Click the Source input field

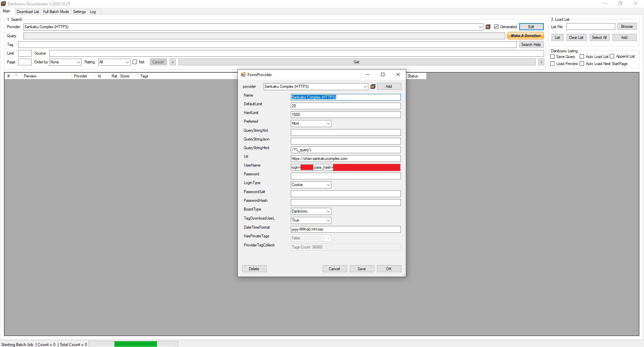coord(297,53)
